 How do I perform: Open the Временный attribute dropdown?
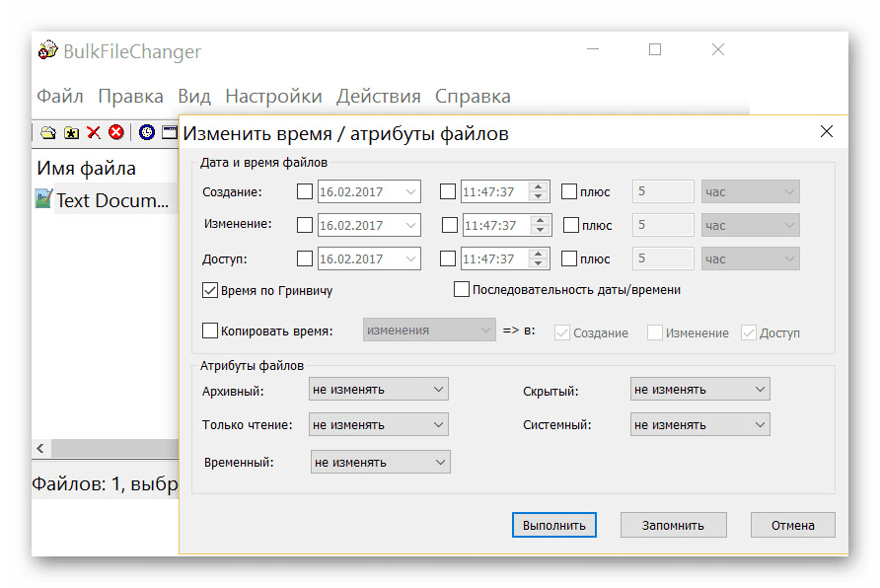click(x=381, y=462)
